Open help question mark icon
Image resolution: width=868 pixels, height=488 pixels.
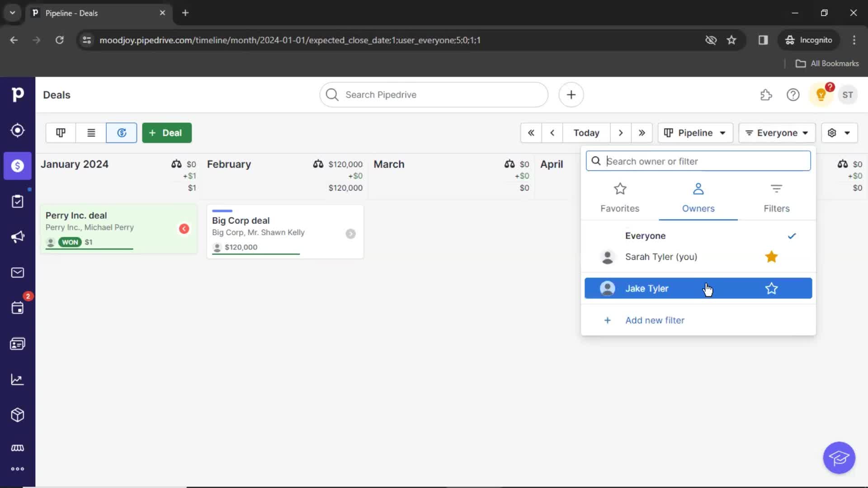coord(793,95)
